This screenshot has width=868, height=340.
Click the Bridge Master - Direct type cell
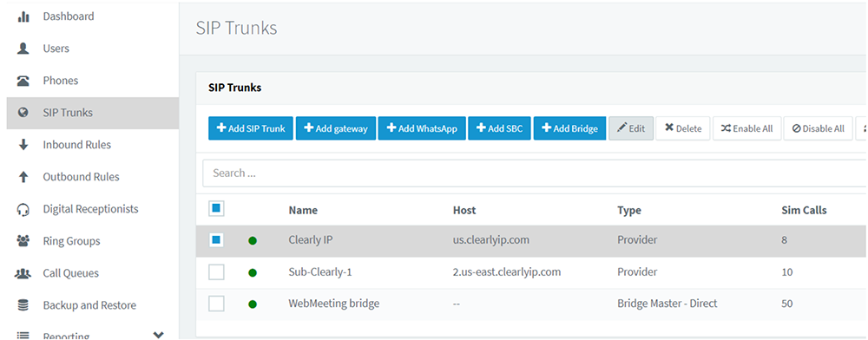[x=667, y=304]
